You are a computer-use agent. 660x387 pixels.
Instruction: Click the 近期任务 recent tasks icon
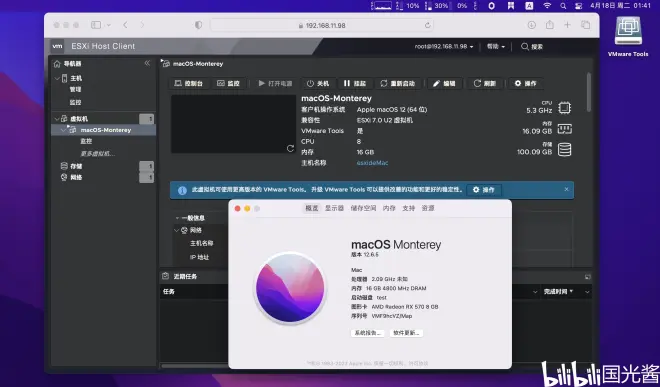165,276
